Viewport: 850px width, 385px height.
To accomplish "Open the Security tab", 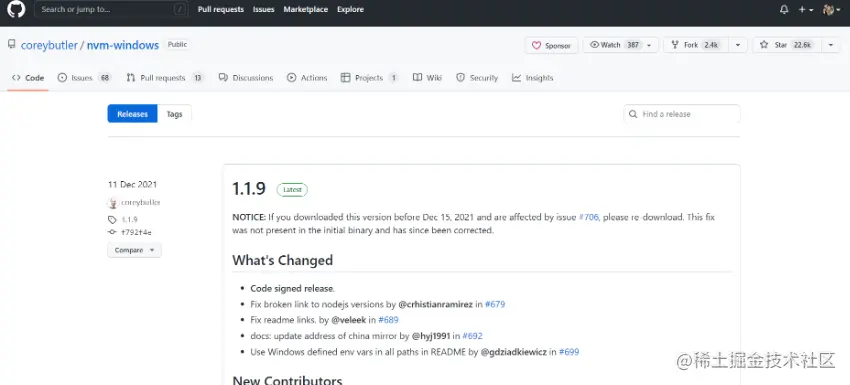I will pos(477,78).
